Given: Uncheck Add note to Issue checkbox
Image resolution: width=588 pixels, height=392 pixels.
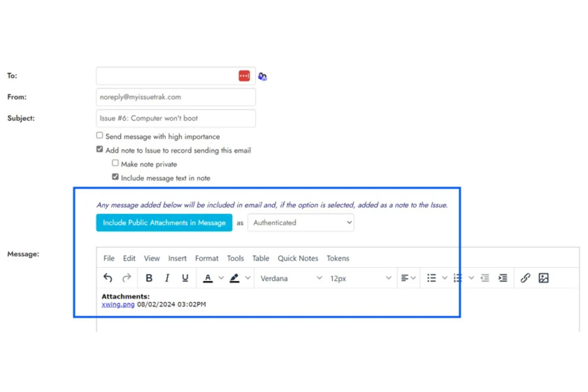Looking at the screenshot, I should (100, 149).
